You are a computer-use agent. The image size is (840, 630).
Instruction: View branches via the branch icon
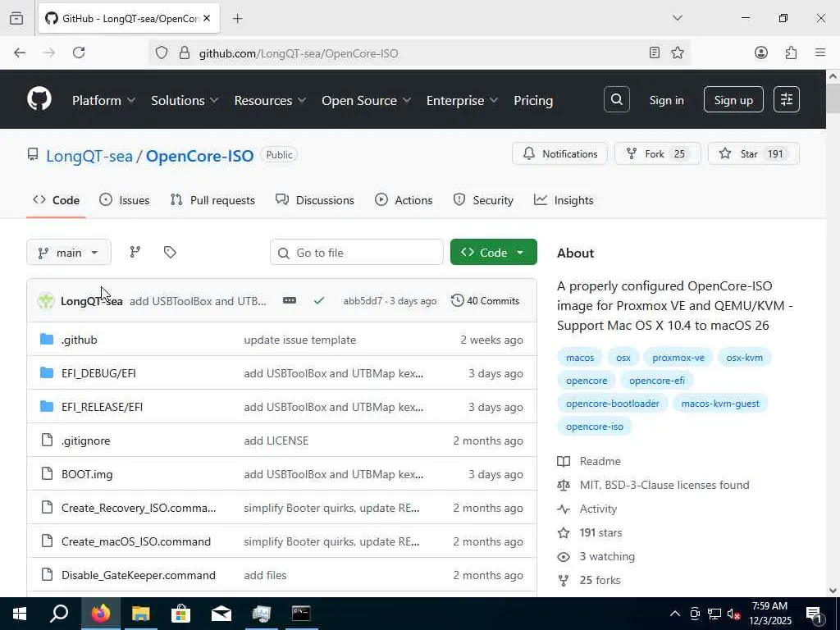pyautogui.click(x=135, y=253)
